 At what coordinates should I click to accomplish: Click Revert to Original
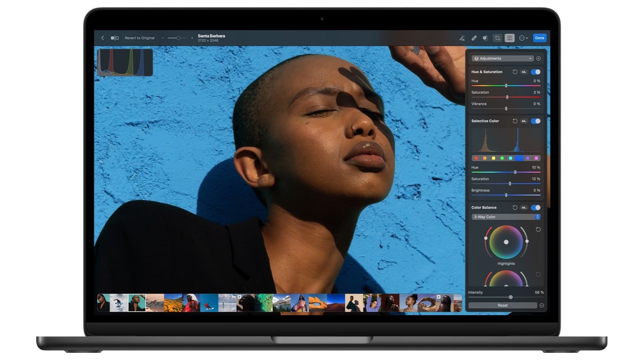tap(139, 38)
